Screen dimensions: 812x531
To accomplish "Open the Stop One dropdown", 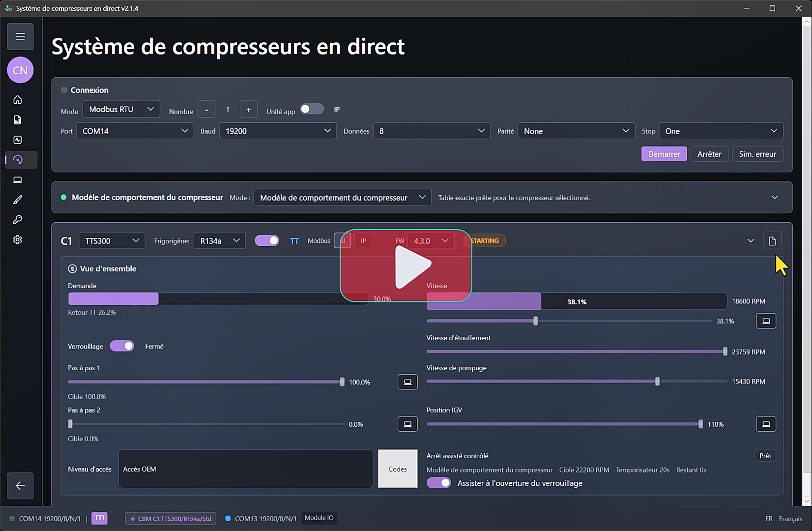I will click(721, 131).
